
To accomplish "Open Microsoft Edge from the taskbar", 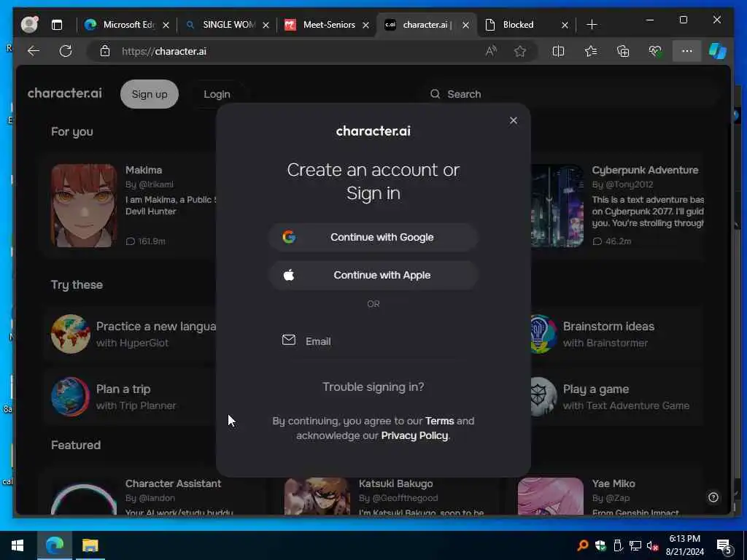I will click(x=54, y=545).
